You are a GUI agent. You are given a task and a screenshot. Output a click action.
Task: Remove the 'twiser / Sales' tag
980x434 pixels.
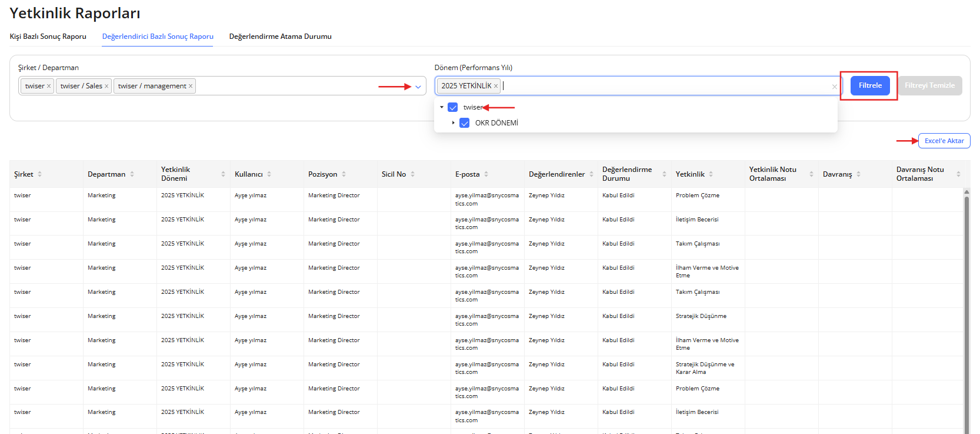(106, 86)
